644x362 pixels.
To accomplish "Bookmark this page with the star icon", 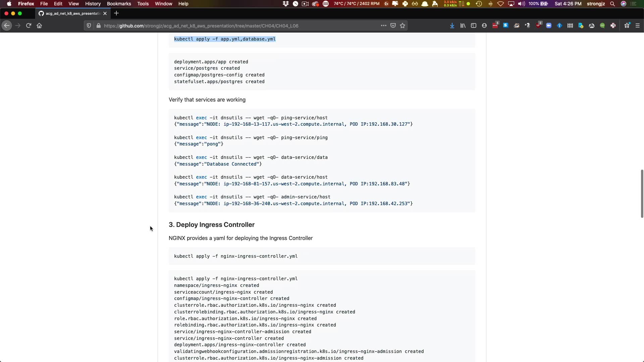I will point(402,25).
